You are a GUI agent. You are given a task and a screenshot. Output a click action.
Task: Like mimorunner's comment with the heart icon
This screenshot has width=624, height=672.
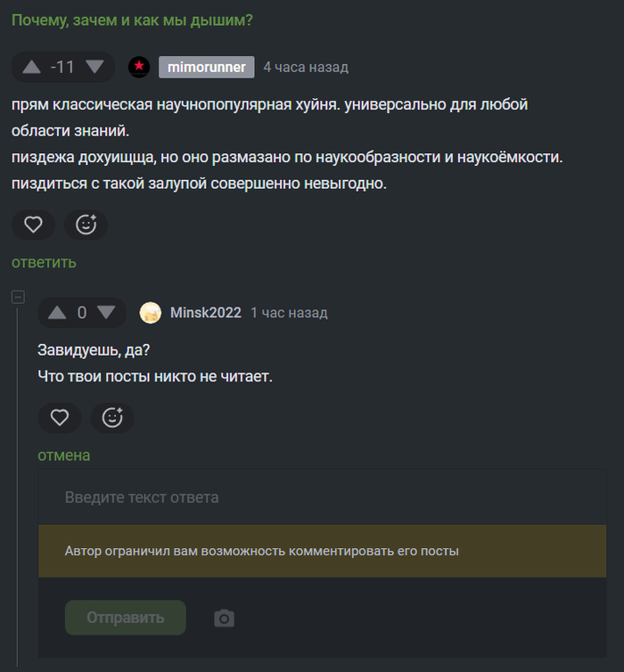tap(33, 225)
